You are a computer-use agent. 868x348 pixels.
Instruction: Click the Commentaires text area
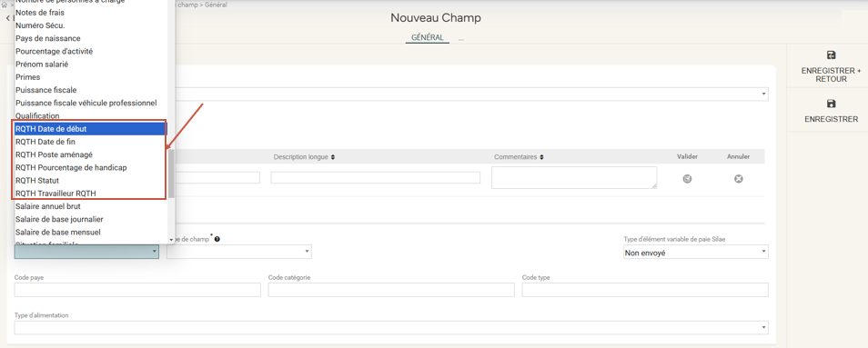tap(574, 178)
